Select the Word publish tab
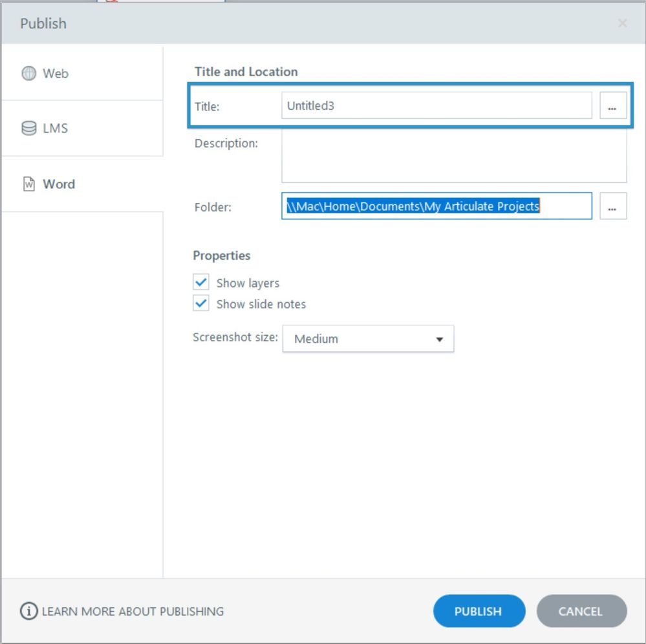The image size is (646, 644). point(59,184)
